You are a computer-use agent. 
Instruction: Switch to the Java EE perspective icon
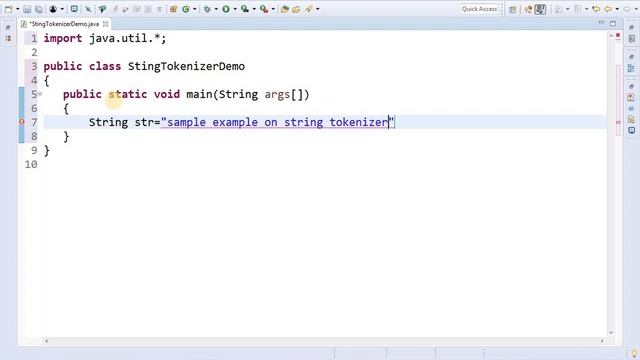tap(529, 9)
